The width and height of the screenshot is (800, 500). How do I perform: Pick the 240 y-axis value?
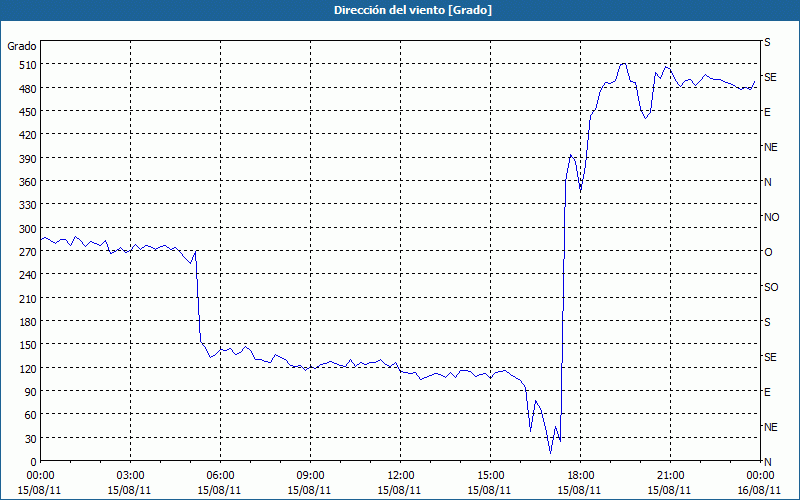pyautogui.click(x=29, y=276)
